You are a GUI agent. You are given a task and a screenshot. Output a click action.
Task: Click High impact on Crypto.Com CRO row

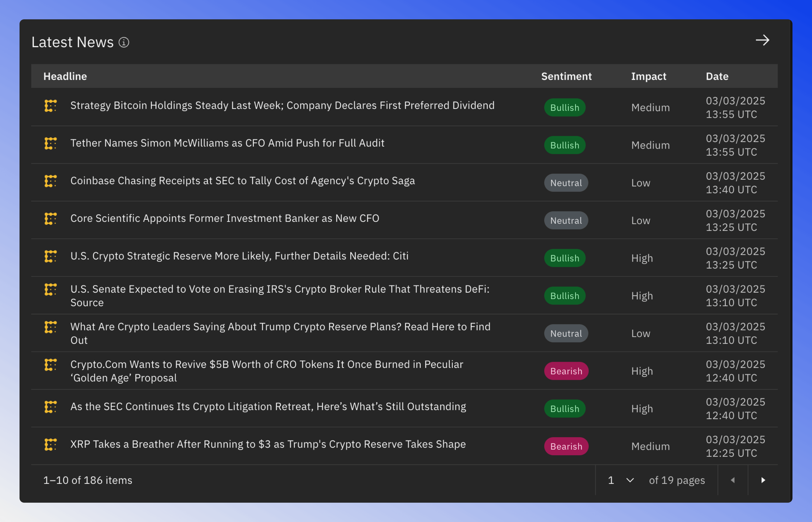tap(642, 371)
